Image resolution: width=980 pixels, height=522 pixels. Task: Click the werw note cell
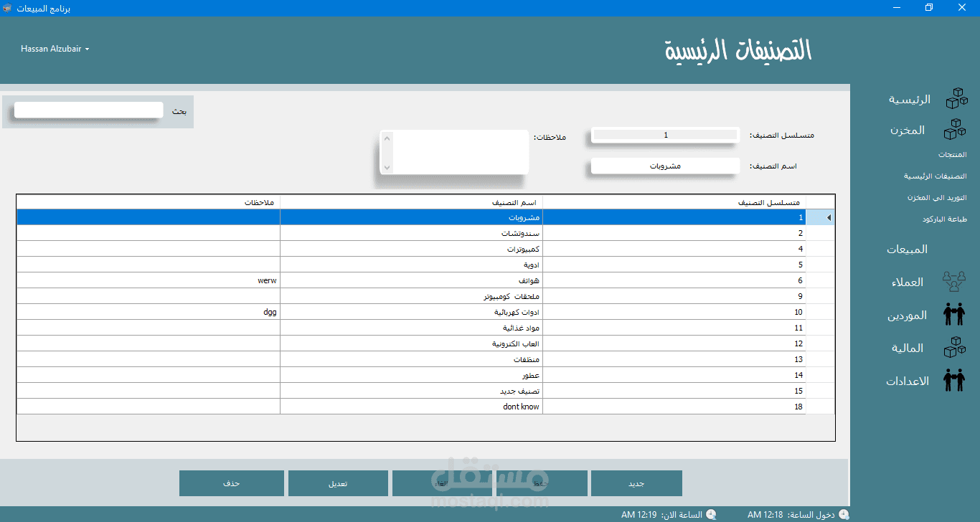click(x=149, y=280)
